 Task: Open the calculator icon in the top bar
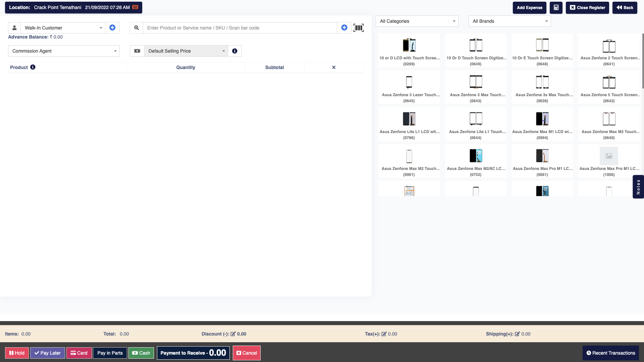pyautogui.click(x=556, y=7)
